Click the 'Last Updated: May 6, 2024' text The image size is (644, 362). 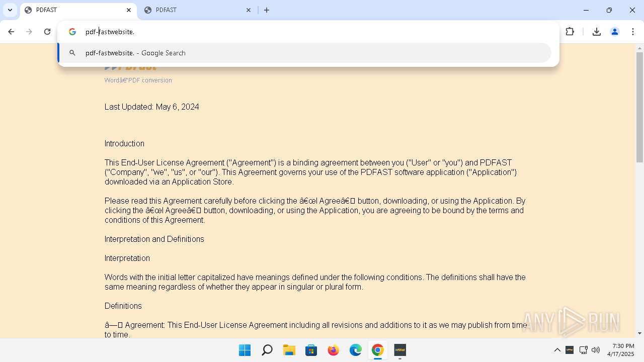[152, 107]
